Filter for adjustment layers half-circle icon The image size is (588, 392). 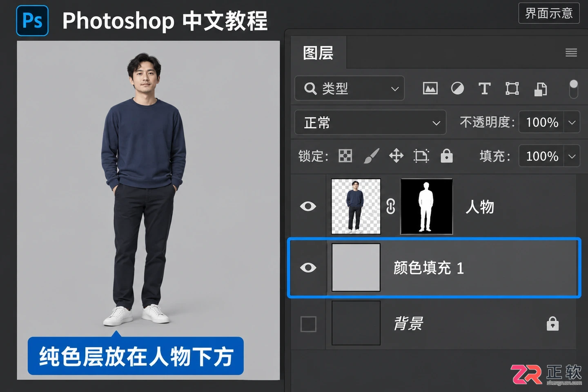(x=457, y=88)
